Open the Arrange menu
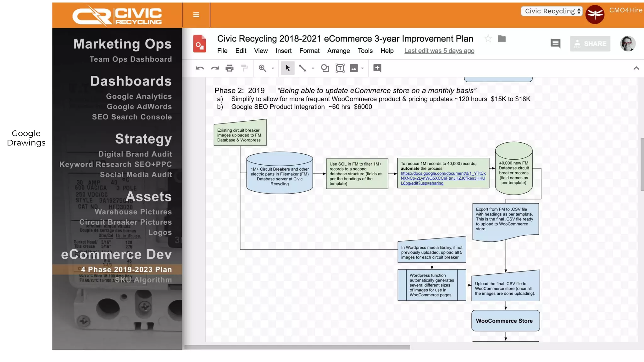644x362 pixels. click(338, 51)
